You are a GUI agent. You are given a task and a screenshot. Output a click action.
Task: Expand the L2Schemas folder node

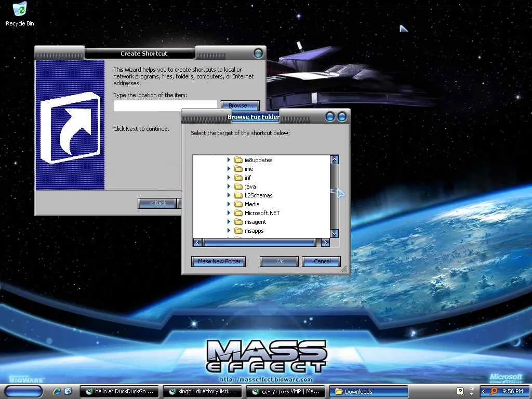[229, 195]
